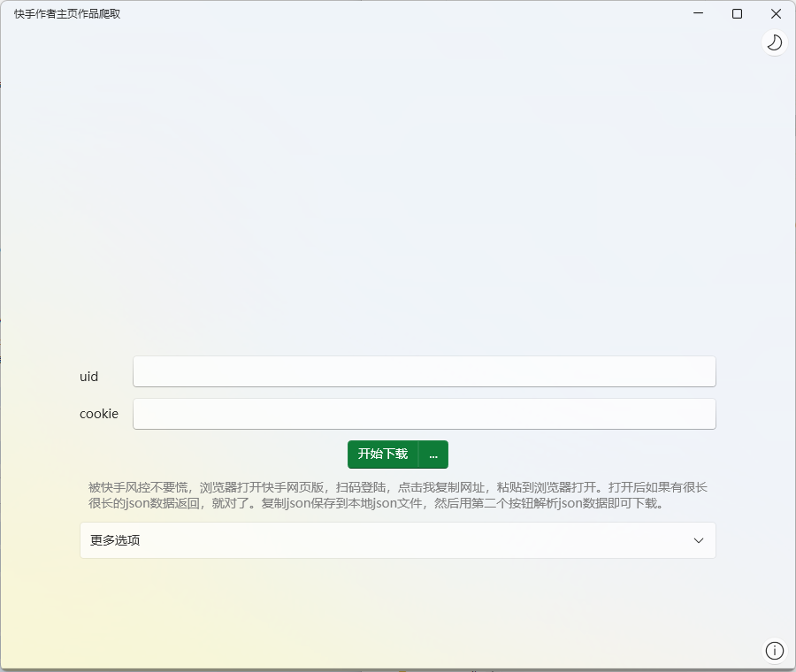796x672 pixels.
Task: Open the '...' split button menu
Action: pos(433,454)
